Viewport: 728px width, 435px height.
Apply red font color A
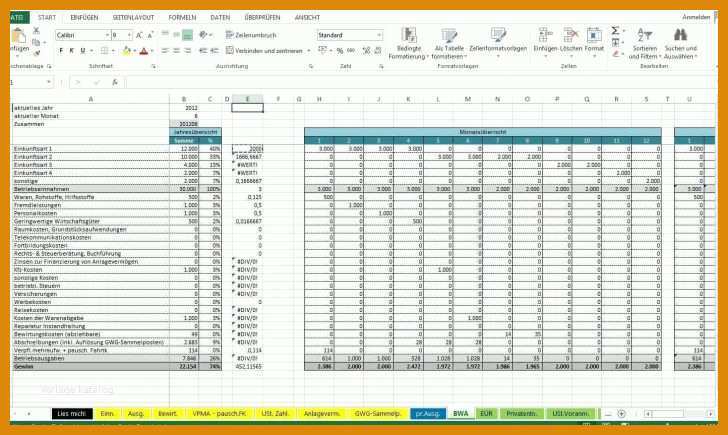click(144, 51)
